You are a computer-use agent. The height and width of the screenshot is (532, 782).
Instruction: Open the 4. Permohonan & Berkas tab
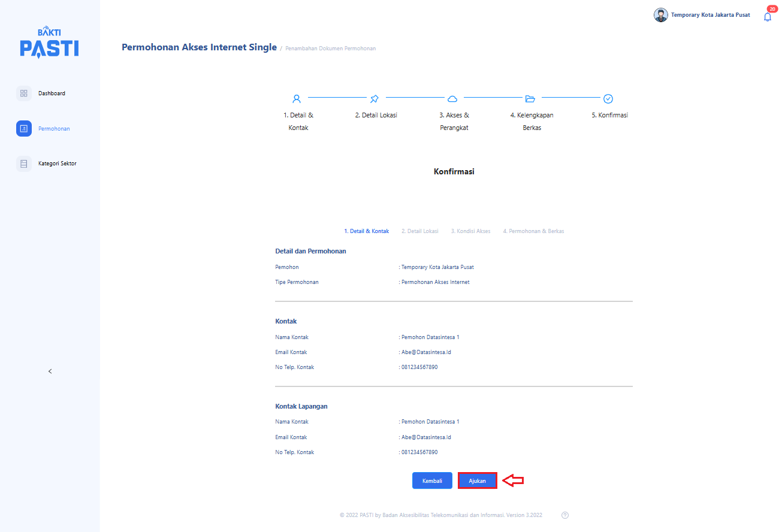pyautogui.click(x=533, y=231)
